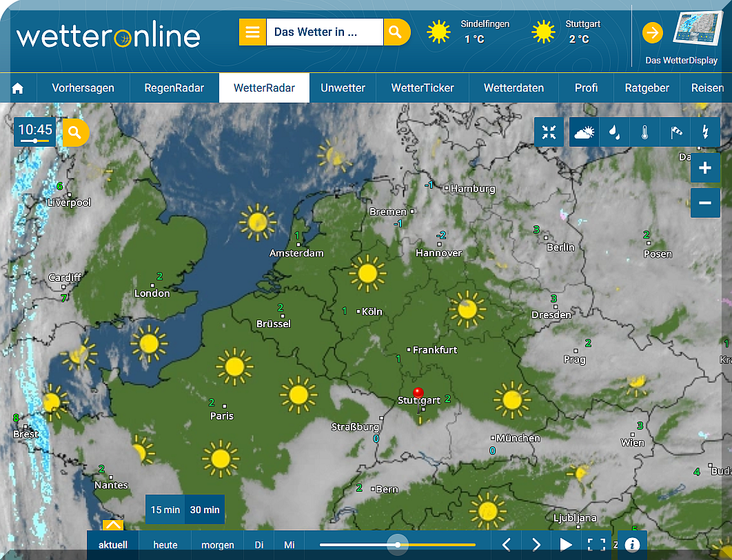Select the morgen timeline button

click(x=217, y=545)
